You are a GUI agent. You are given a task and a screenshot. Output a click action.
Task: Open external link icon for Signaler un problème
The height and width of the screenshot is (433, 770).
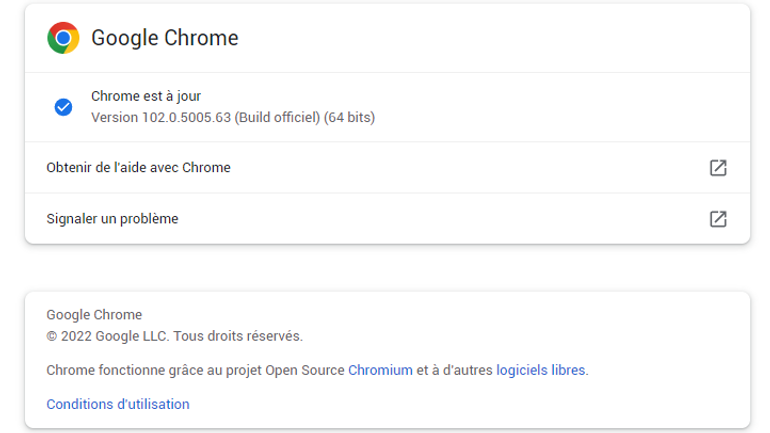click(x=718, y=219)
